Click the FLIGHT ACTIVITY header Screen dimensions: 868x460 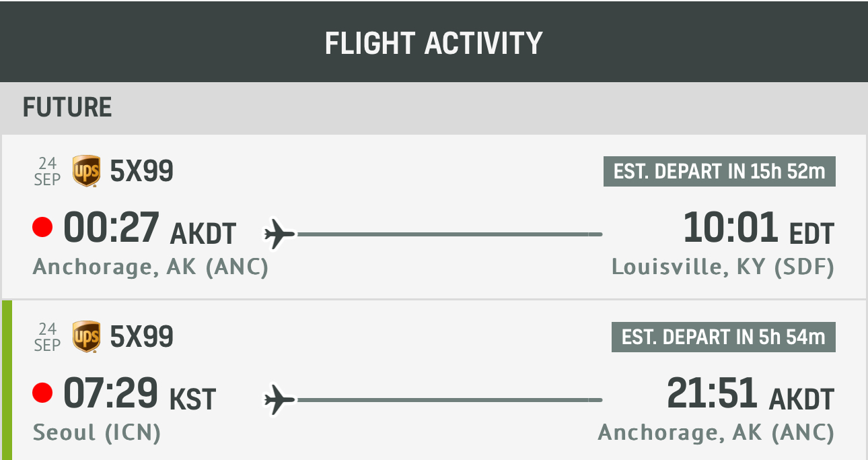point(434,43)
